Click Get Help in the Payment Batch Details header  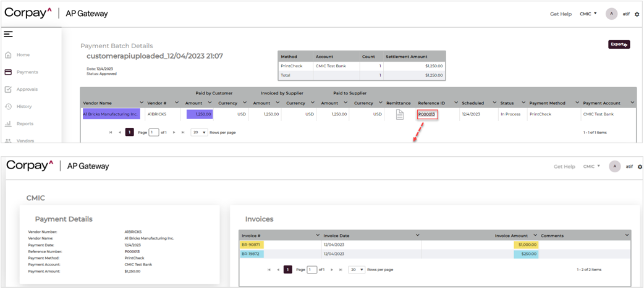click(x=561, y=14)
